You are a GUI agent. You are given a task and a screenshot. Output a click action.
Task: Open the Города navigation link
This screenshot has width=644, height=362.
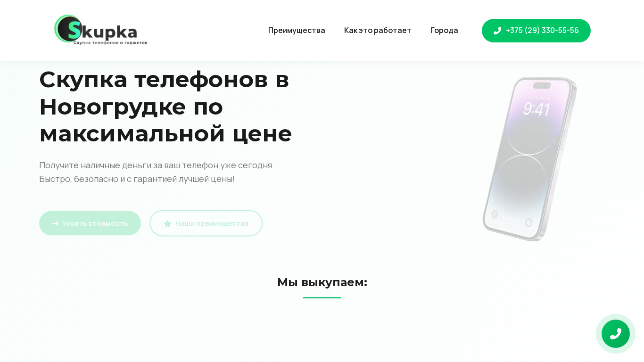point(444,31)
